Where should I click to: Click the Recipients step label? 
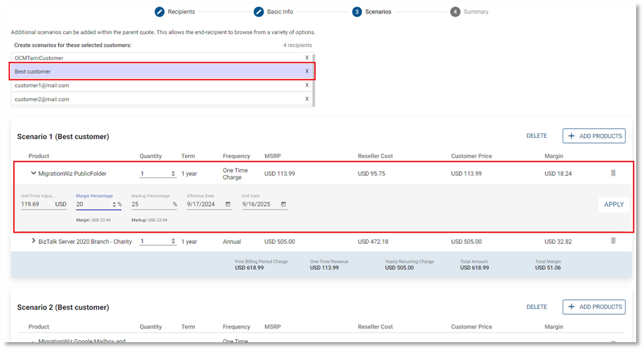click(181, 12)
